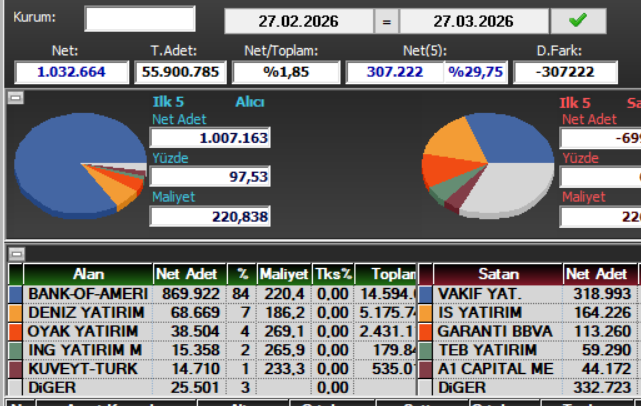Select the BANK-OF-AMERI buyer row

pyautogui.click(x=212, y=294)
